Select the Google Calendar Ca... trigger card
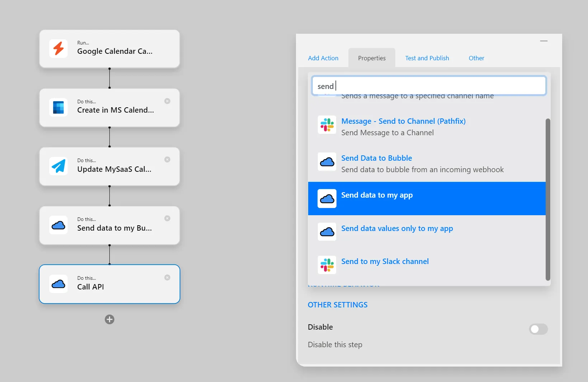 (x=109, y=49)
